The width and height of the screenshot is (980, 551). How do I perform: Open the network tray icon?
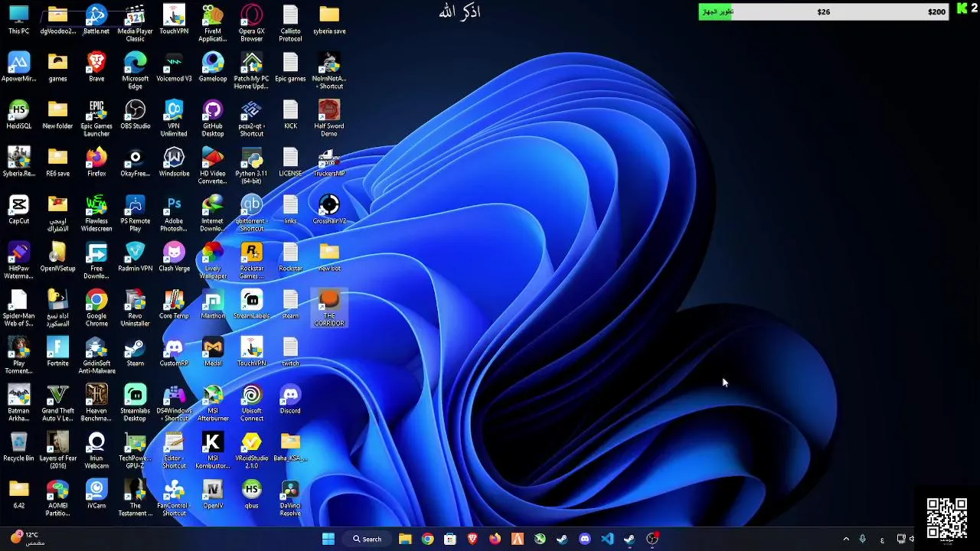click(901, 539)
